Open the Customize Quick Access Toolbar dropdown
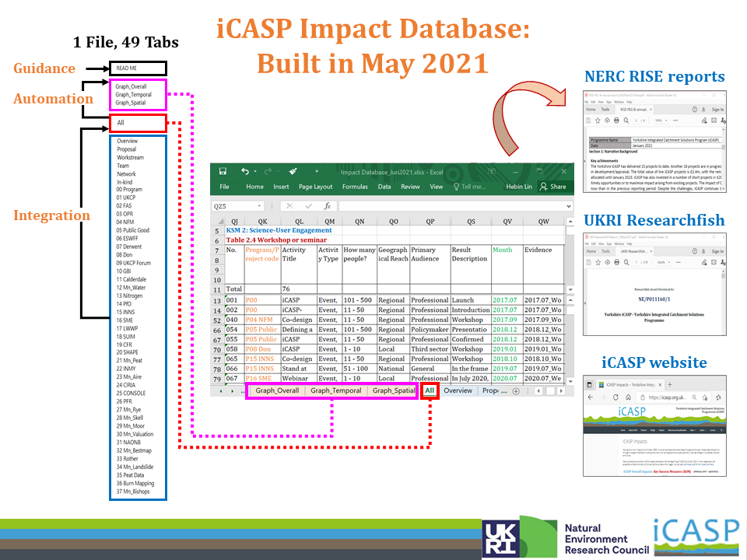 coord(317,171)
